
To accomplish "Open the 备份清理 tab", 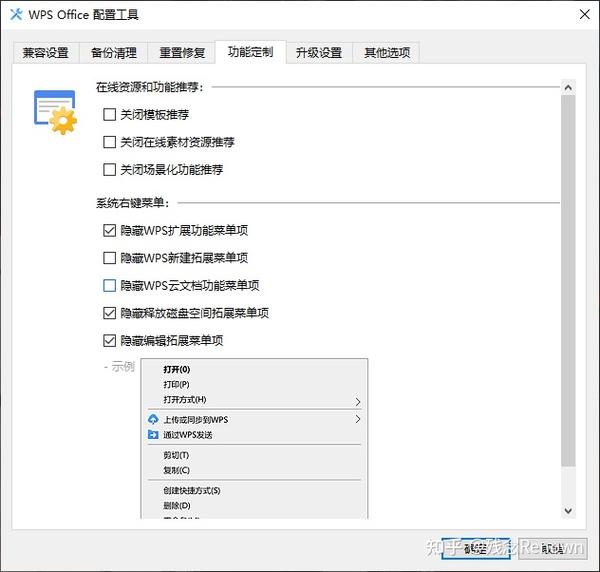I will pos(114,52).
